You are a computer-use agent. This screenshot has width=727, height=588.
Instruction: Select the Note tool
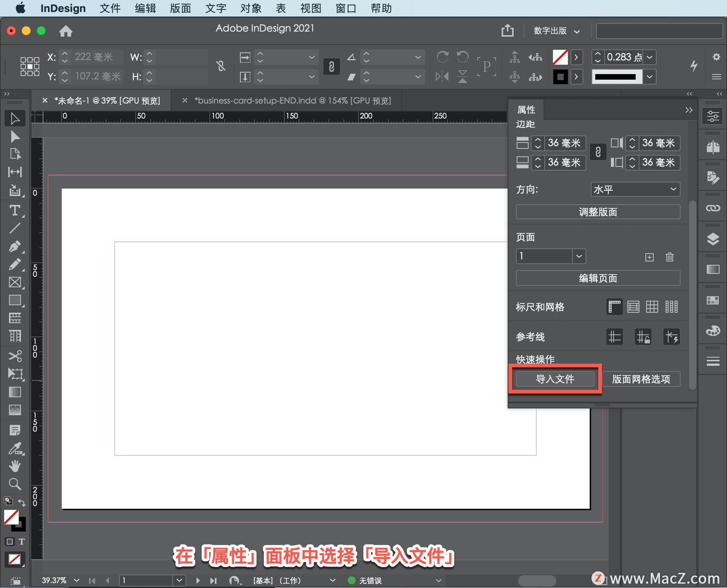click(15, 430)
